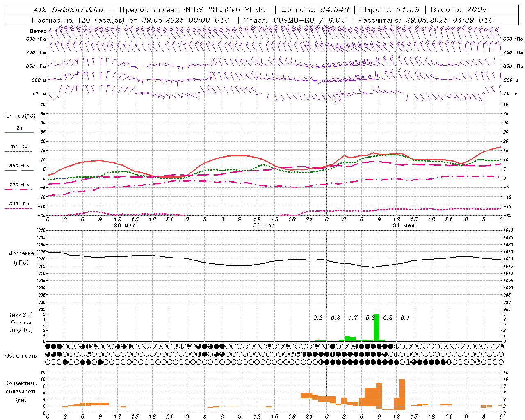Click the Тем-ра(°C) axis label
Screen dimensions: 525x420
tap(19, 116)
